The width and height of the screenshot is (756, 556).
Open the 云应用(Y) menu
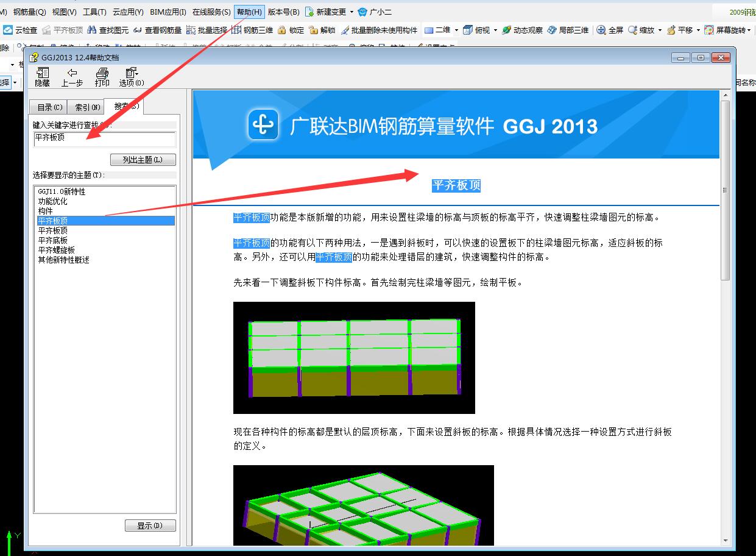tap(128, 12)
